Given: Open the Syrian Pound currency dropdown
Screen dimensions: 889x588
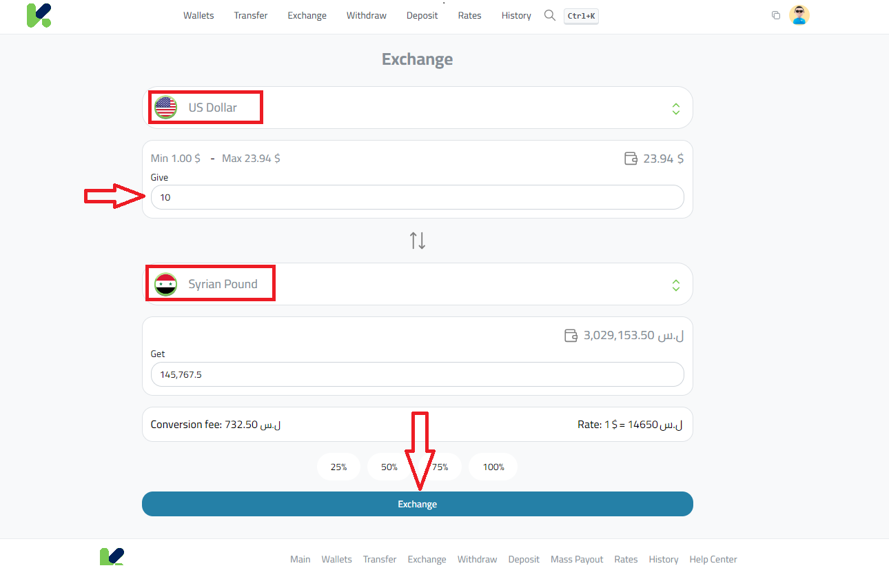Looking at the screenshot, I should click(x=675, y=284).
